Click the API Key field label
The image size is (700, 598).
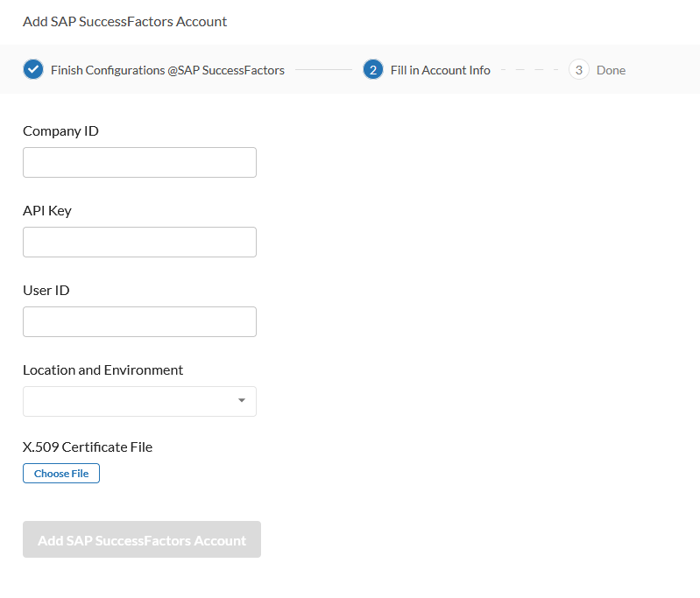(x=47, y=211)
